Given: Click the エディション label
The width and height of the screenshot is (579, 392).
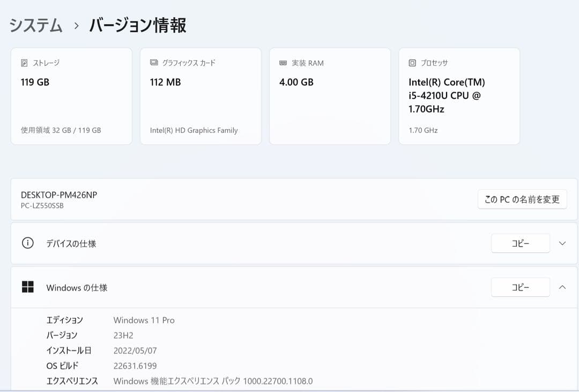Looking at the screenshot, I should click(65, 320).
